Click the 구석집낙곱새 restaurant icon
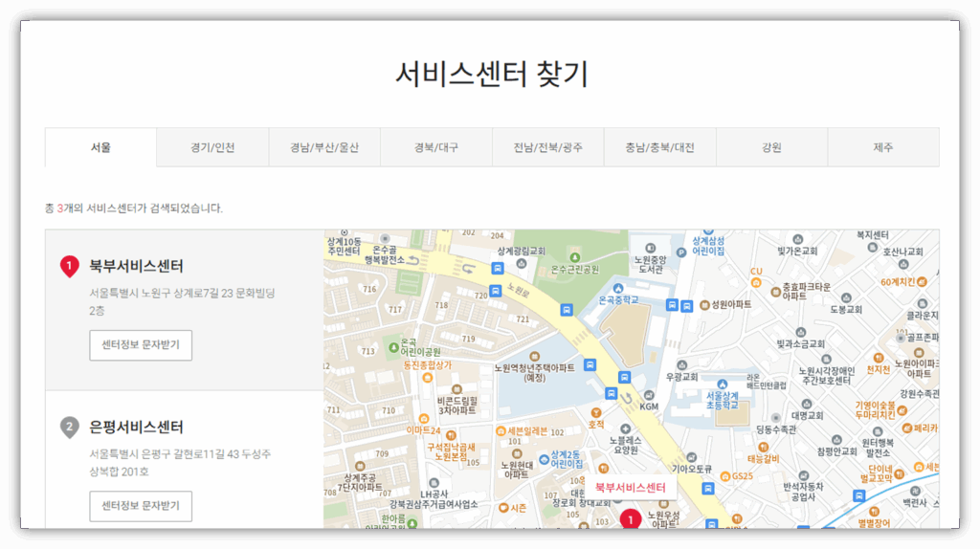 (x=451, y=435)
